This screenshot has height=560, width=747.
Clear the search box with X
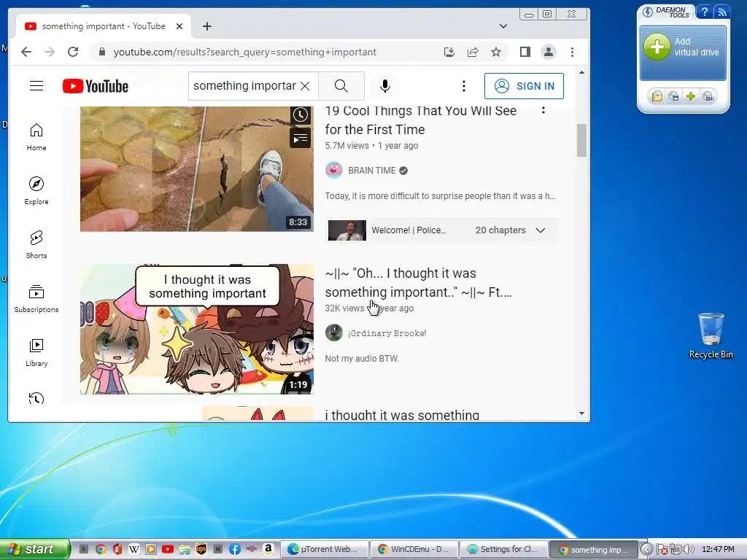[306, 86]
